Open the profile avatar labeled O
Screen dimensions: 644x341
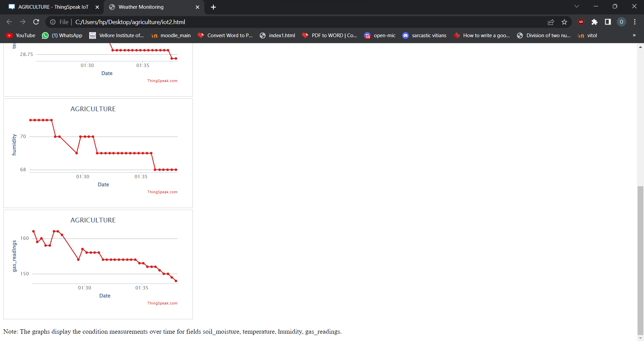click(x=621, y=22)
